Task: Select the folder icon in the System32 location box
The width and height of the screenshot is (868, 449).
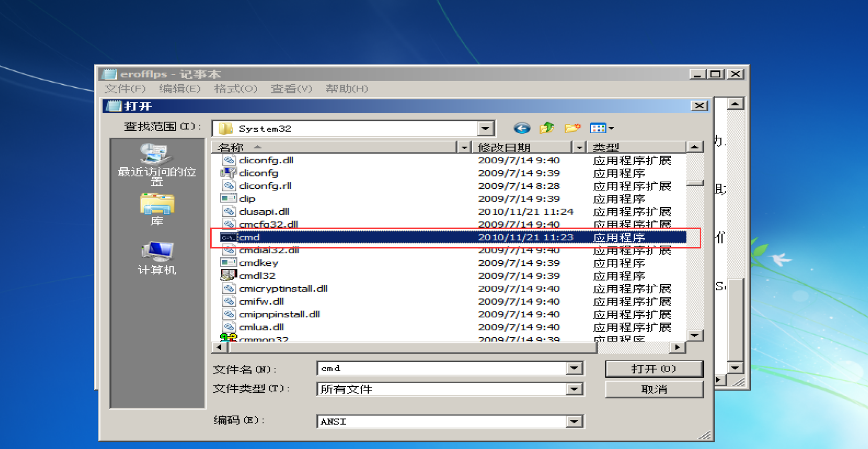Action: [225, 129]
